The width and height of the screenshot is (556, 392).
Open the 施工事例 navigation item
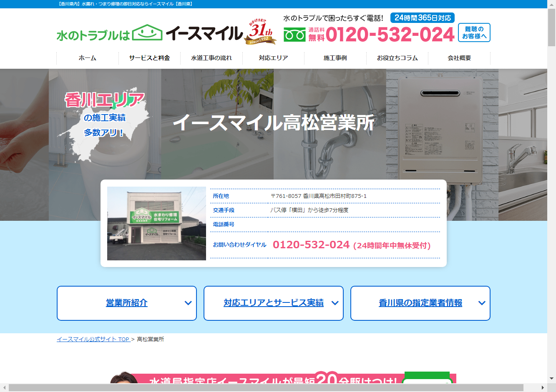(335, 58)
